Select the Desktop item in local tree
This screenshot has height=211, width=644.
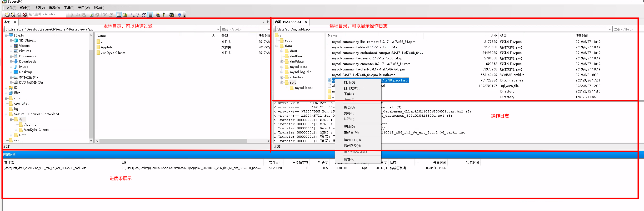(x=26, y=72)
